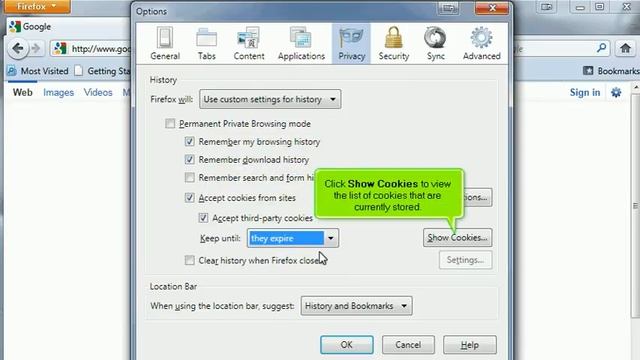Select the Google tab in Firefox
Screen dimensions: 640x360
[x=67, y=27]
